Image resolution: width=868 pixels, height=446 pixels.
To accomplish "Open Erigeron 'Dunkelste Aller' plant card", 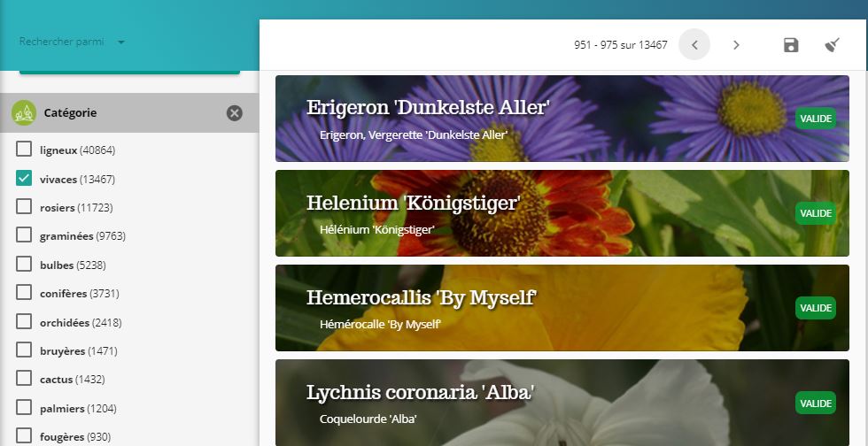I will coord(562,119).
